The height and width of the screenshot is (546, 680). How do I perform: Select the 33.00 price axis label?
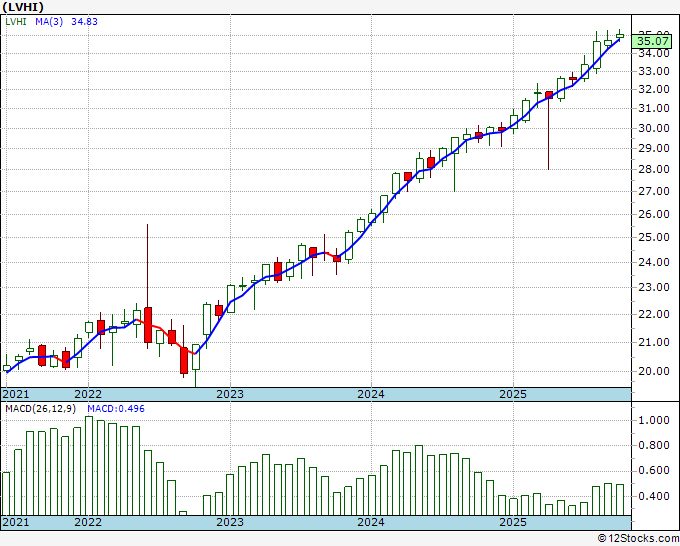[x=654, y=71]
